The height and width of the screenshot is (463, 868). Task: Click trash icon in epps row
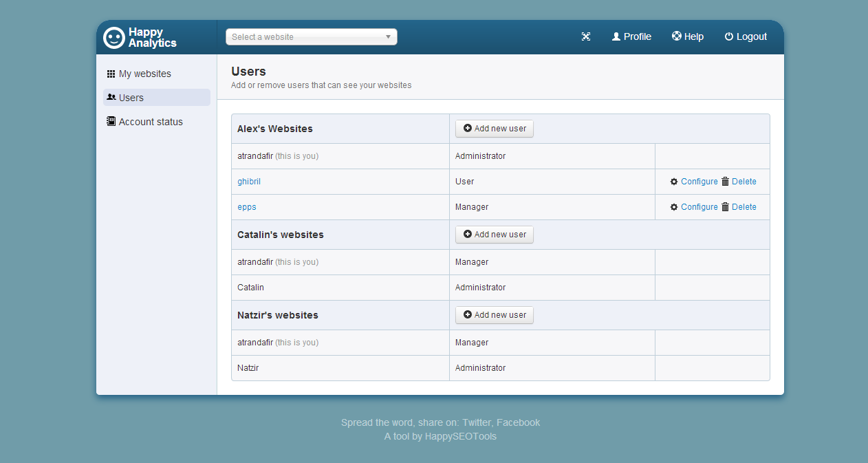point(725,207)
